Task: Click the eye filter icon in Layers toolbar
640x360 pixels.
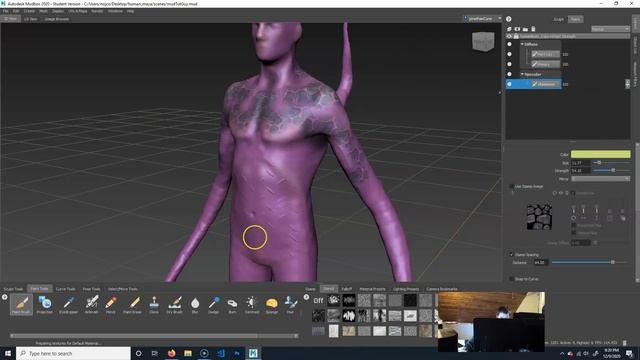Action: pos(517,29)
